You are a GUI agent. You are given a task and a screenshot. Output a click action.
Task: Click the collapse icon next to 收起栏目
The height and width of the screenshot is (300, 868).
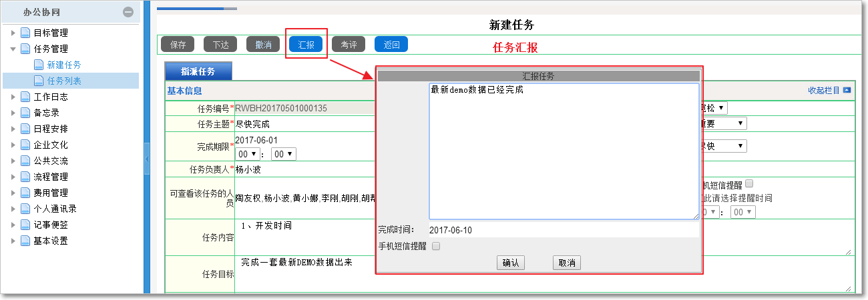[847, 90]
